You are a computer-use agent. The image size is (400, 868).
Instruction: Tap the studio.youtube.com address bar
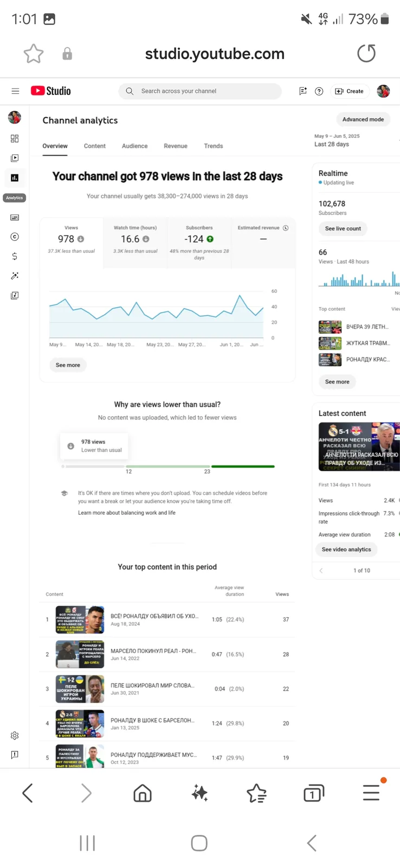click(x=215, y=54)
